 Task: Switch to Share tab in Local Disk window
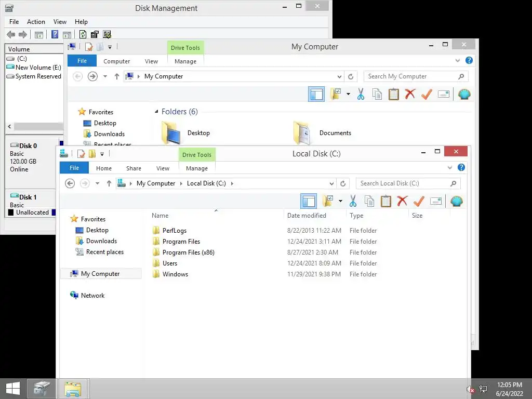134,168
